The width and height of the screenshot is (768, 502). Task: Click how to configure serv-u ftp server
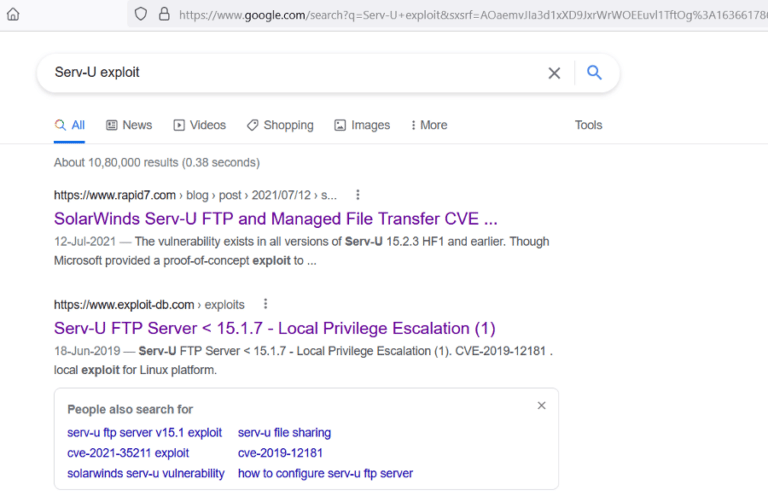coord(325,473)
